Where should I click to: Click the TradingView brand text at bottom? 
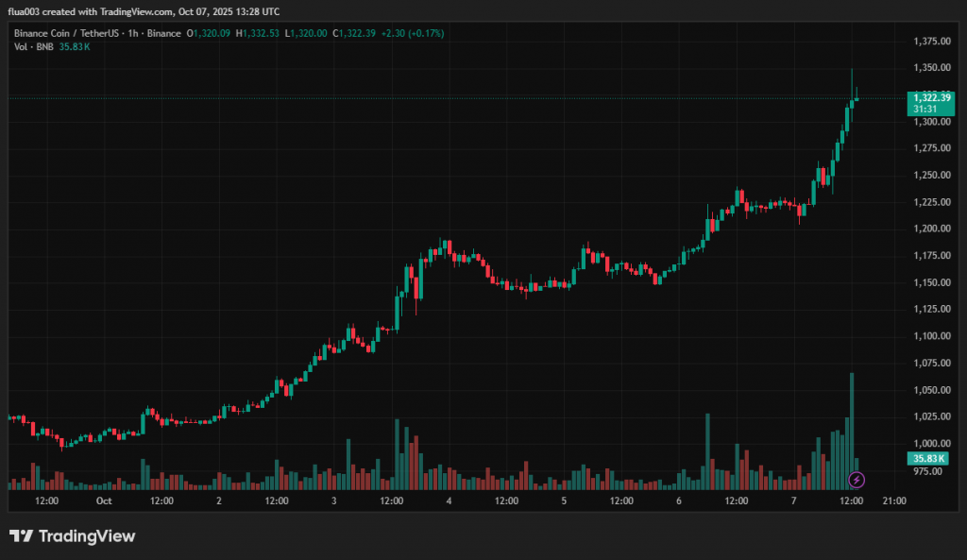click(x=86, y=536)
